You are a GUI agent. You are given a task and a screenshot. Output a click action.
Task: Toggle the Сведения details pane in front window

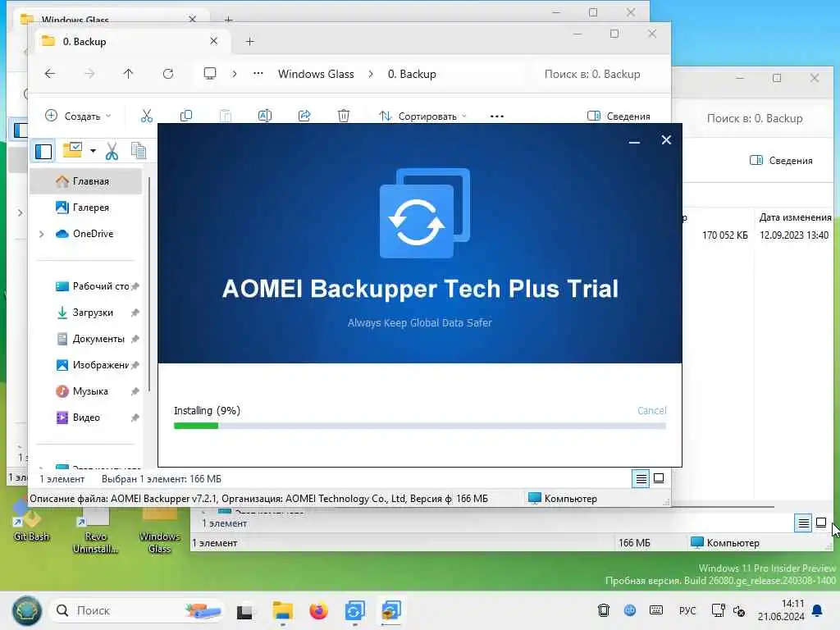pyautogui.click(x=619, y=116)
